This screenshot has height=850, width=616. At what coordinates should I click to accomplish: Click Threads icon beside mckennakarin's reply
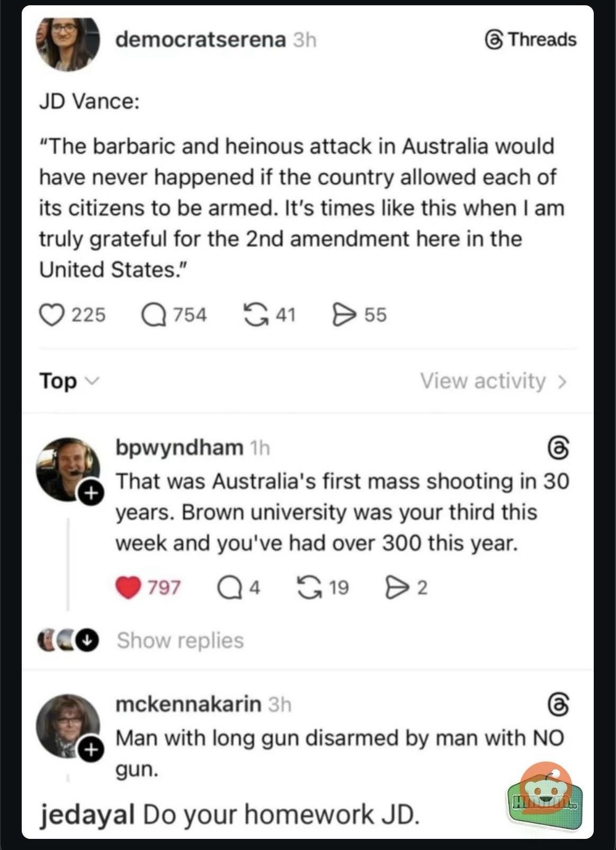pos(558,705)
